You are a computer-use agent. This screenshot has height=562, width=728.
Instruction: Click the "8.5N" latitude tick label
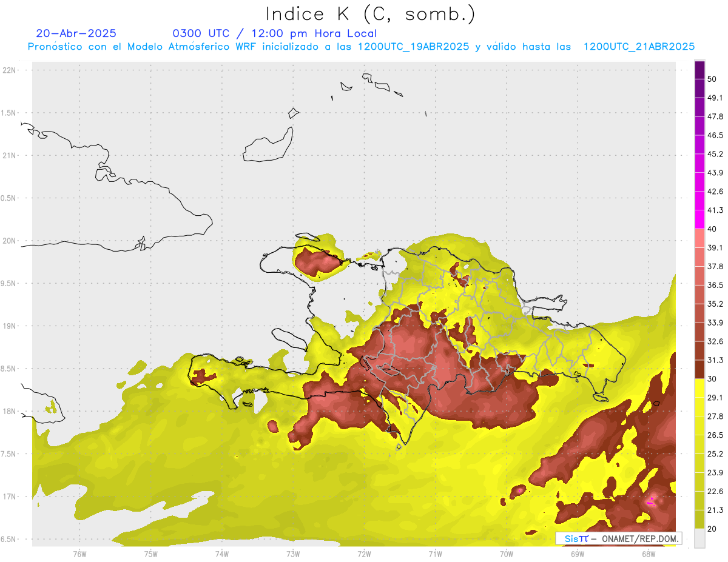9,369
